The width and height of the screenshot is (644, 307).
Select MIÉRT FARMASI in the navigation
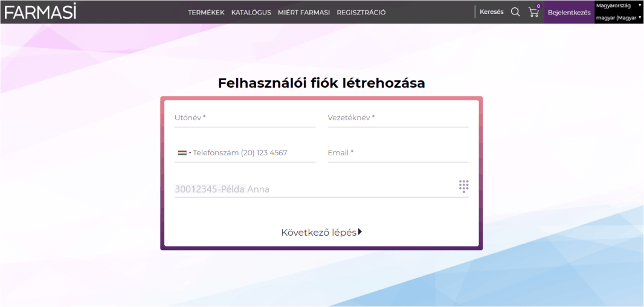303,12
